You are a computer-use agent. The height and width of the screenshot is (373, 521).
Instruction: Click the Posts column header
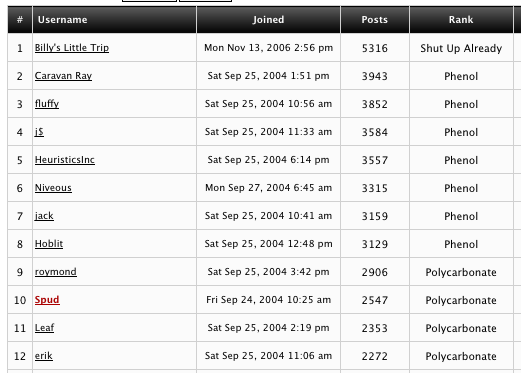375,20
